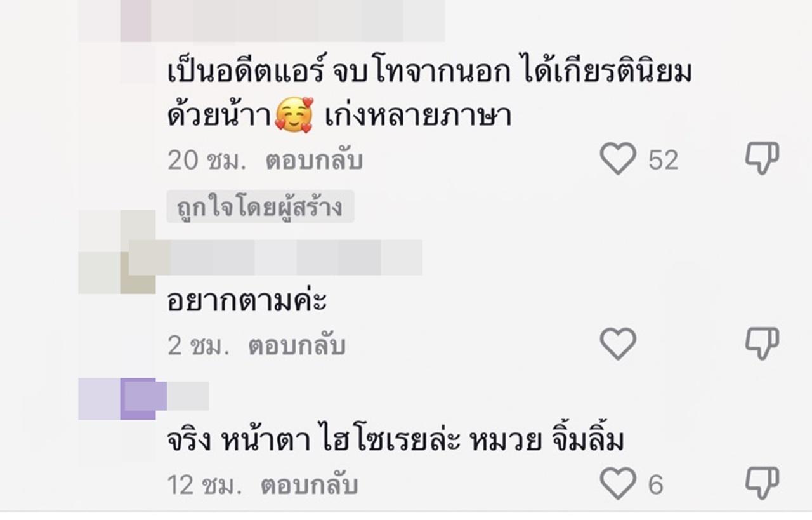Dislike the จริง หน้าตา comment

(762, 484)
